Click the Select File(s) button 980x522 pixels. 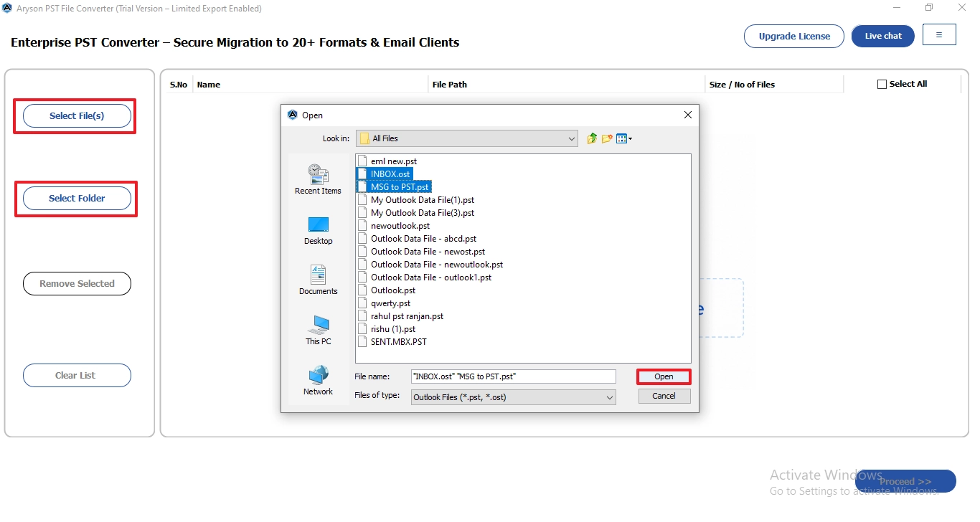point(77,115)
